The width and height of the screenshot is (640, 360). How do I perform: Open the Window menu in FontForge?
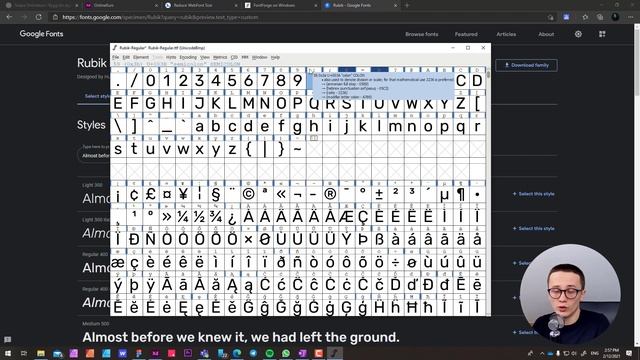(x=259, y=58)
